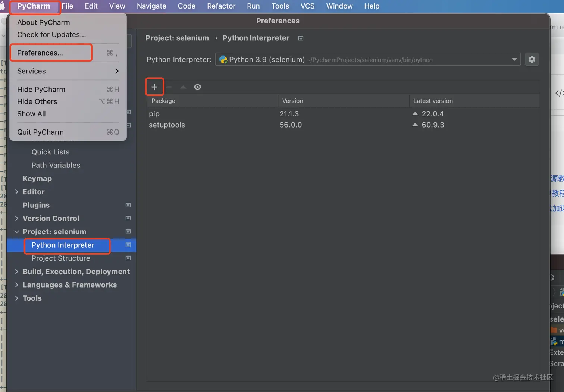Screen dimensions: 564x392
Task: Choose Hide Others menu item
Action: tap(68, 102)
